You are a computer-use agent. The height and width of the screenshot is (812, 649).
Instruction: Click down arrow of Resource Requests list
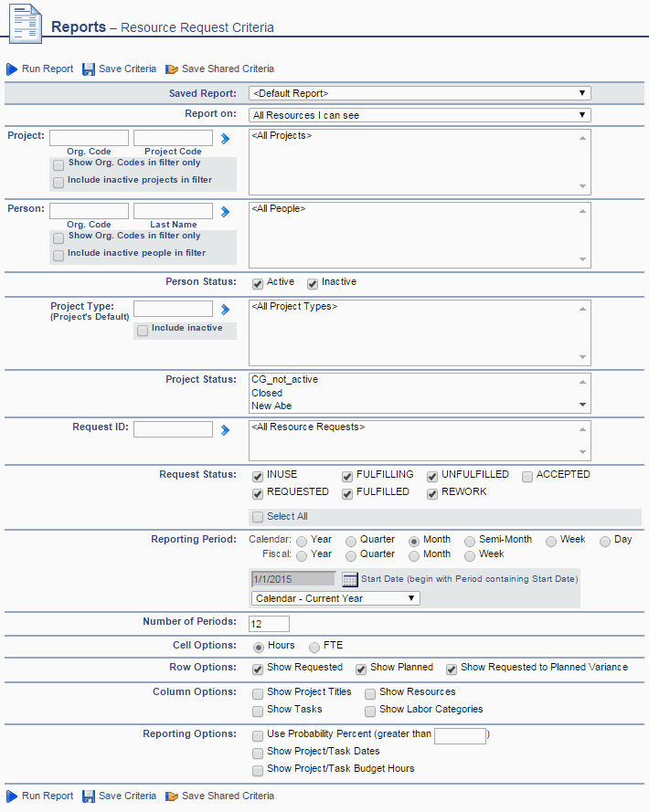click(582, 452)
